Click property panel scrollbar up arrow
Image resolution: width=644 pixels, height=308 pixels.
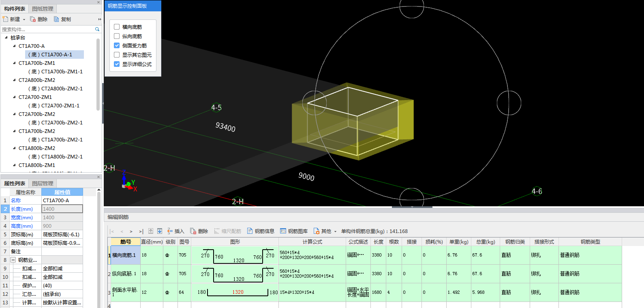tap(98, 190)
